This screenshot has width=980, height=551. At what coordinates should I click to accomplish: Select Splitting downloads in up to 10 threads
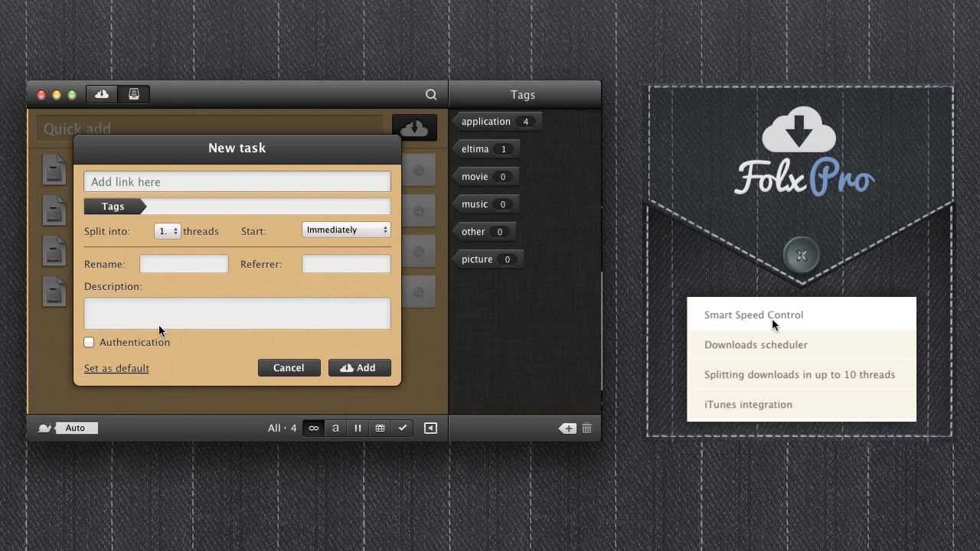point(802,374)
